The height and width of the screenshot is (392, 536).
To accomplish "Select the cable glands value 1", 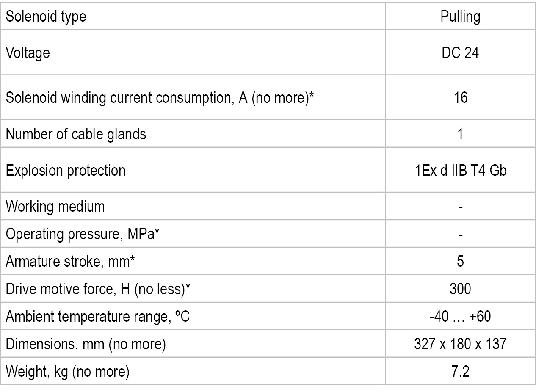I will (x=460, y=134).
